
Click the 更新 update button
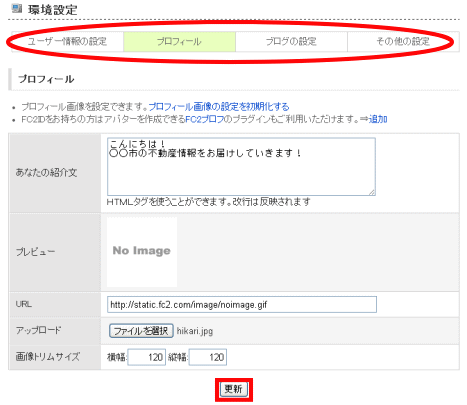click(234, 389)
